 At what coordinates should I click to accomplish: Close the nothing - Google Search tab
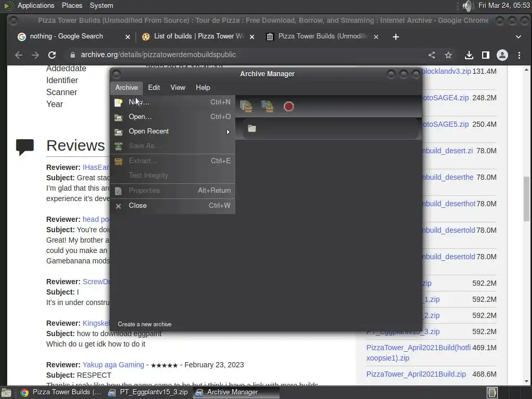(128, 37)
